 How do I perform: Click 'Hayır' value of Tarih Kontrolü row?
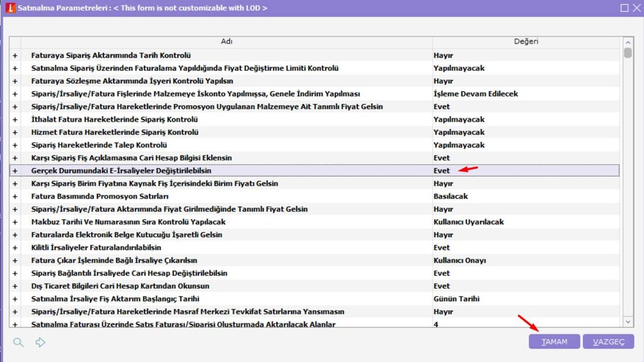pyautogui.click(x=443, y=56)
